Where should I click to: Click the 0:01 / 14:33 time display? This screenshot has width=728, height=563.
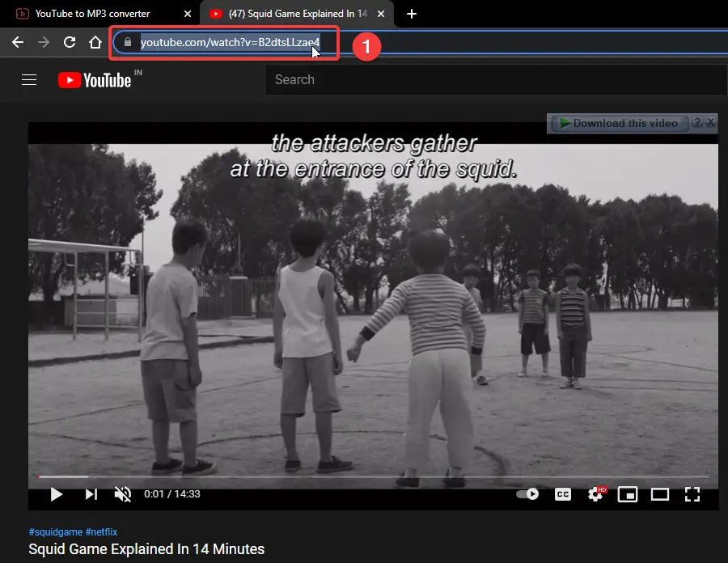[171, 494]
